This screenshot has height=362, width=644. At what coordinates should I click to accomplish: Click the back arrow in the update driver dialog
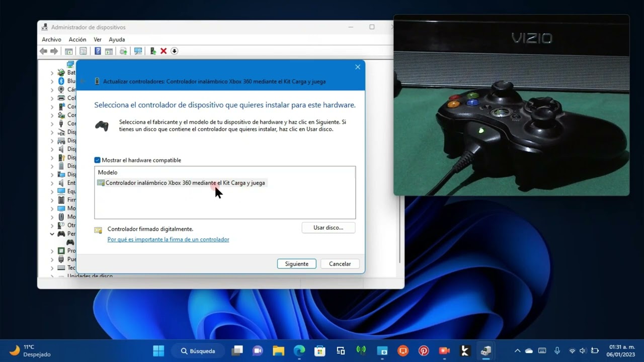pyautogui.click(x=84, y=81)
